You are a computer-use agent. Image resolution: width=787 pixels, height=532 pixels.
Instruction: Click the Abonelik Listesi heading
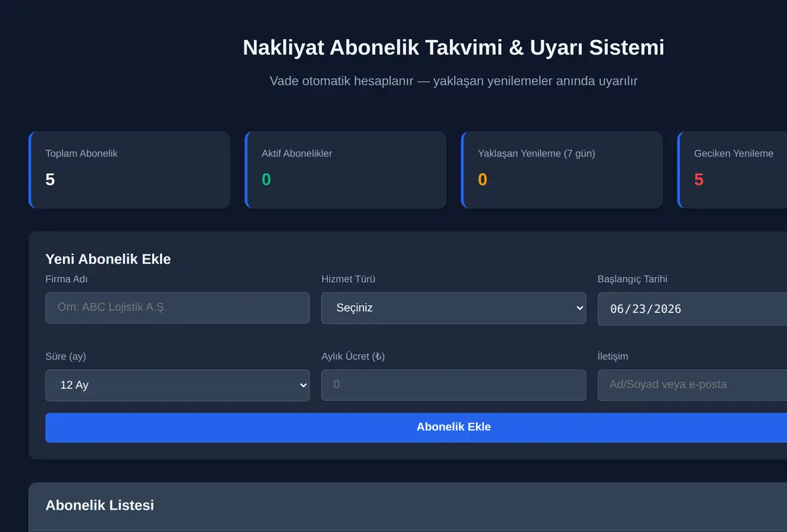pos(100,505)
